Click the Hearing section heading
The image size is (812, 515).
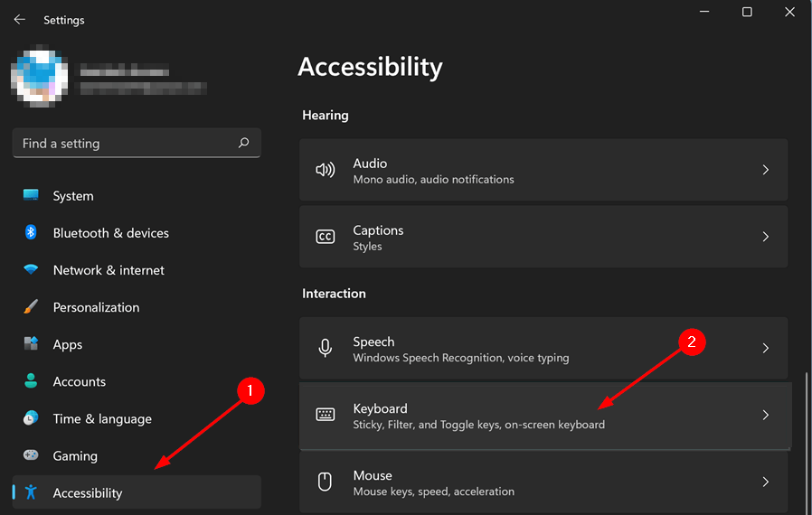(326, 115)
